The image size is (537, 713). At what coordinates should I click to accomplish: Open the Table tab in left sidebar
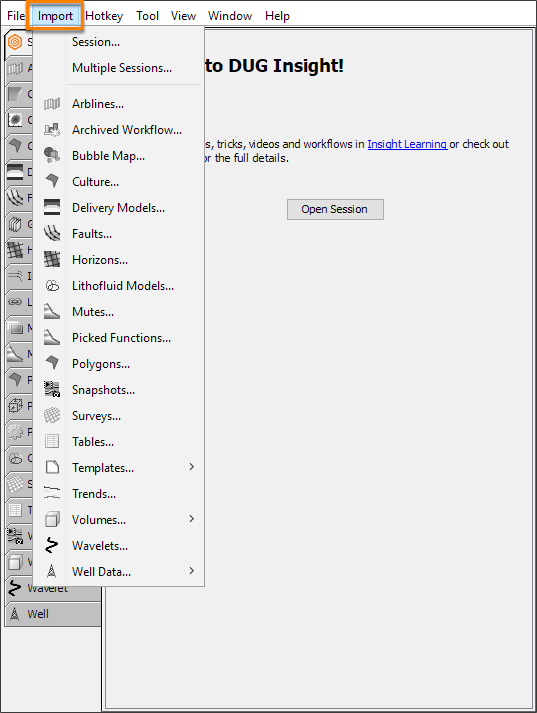[x=19, y=510]
